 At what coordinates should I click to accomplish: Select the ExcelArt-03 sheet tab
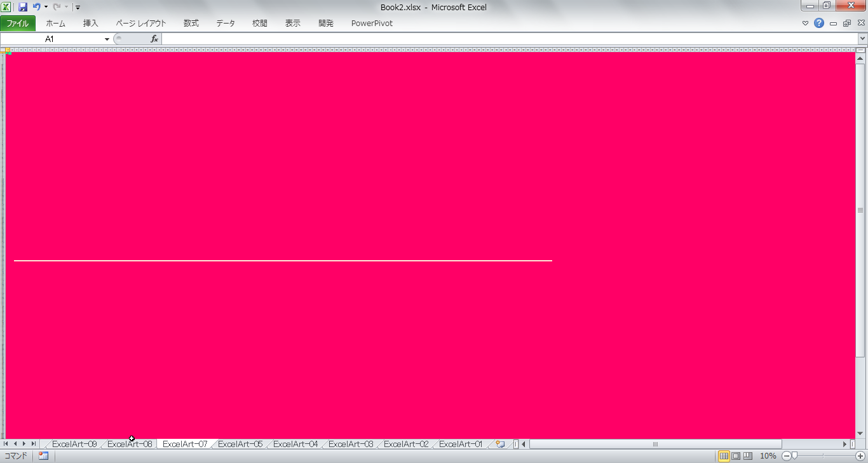coord(351,444)
